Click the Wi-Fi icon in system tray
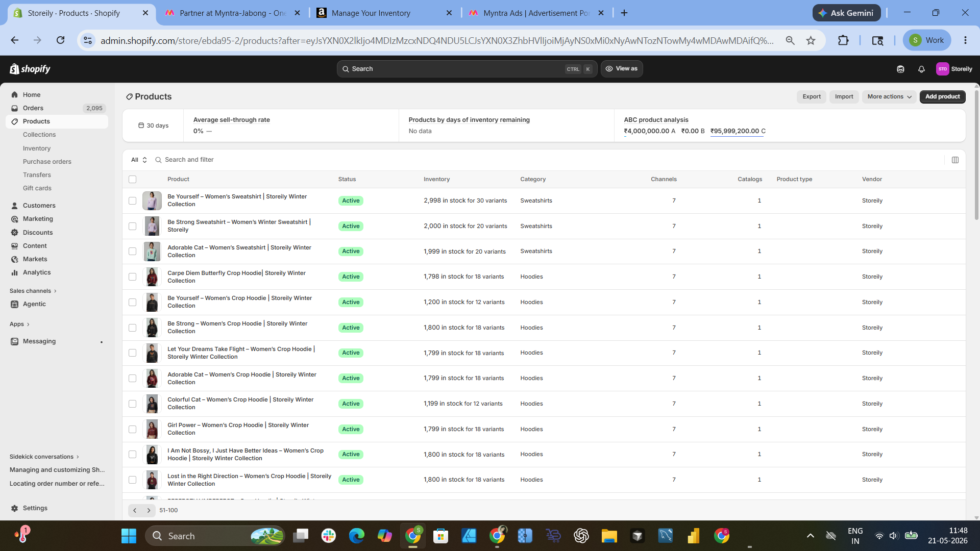The width and height of the screenshot is (980, 551). click(x=879, y=536)
